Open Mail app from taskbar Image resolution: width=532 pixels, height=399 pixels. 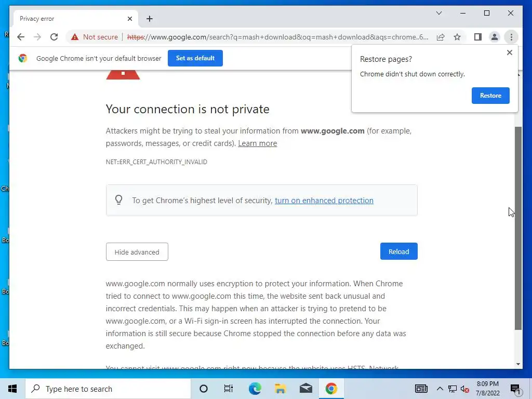click(x=305, y=389)
